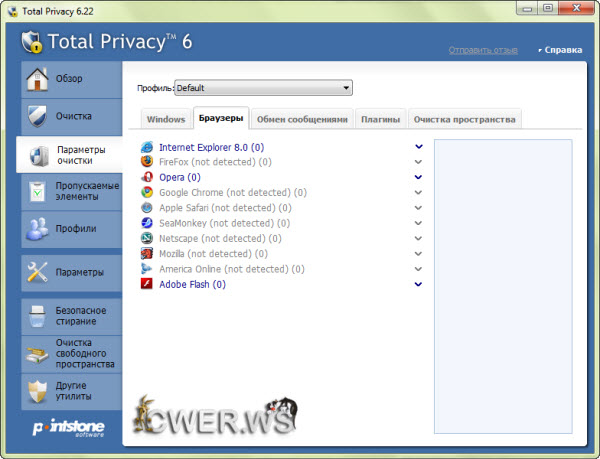
Task: Switch to the Windows tab
Action: pos(166,119)
